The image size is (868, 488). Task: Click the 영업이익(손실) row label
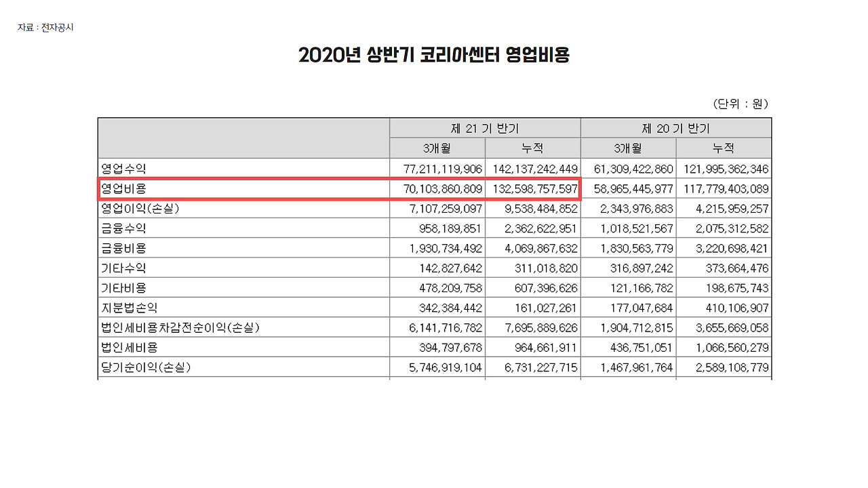tap(140, 209)
